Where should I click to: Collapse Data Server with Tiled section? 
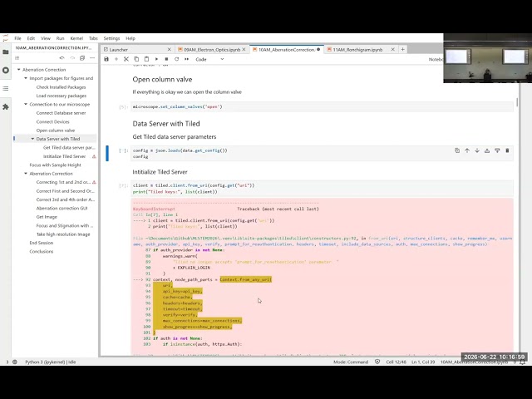tap(32, 139)
